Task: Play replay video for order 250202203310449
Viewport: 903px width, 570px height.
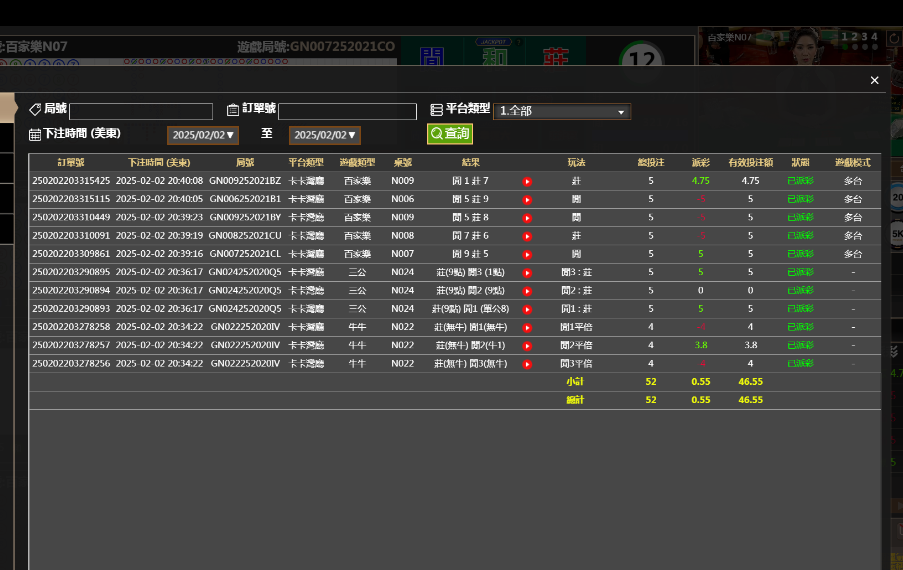Action: tap(527, 217)
